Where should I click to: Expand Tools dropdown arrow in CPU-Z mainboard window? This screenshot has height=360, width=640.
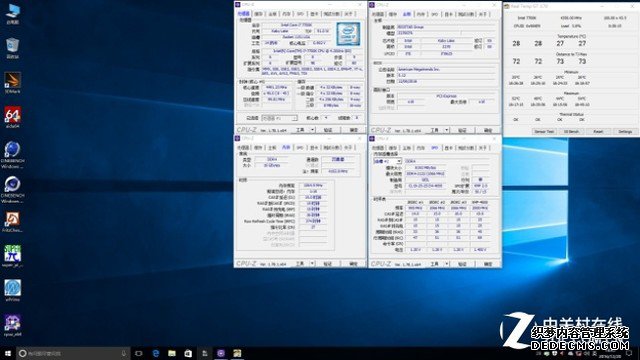(x=447, y=130)
